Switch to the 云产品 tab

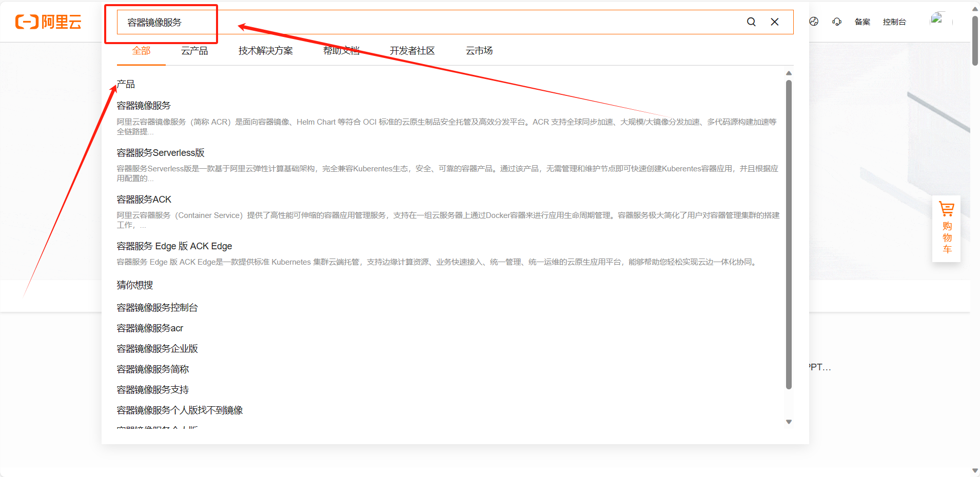194,51
